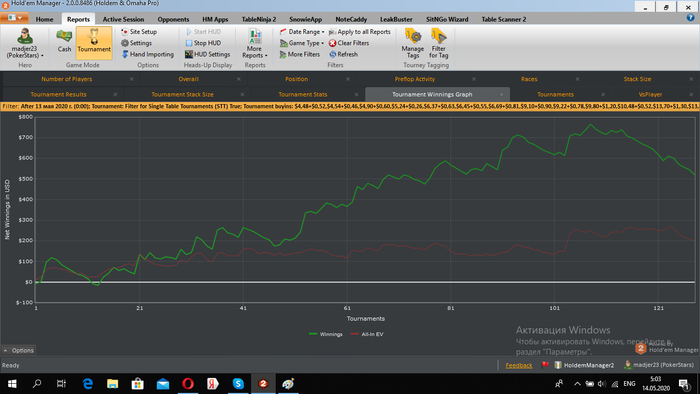Viewport: 700px width, 394px height.
Task: Select the Preflop Activity report tab
Action: 414,79
